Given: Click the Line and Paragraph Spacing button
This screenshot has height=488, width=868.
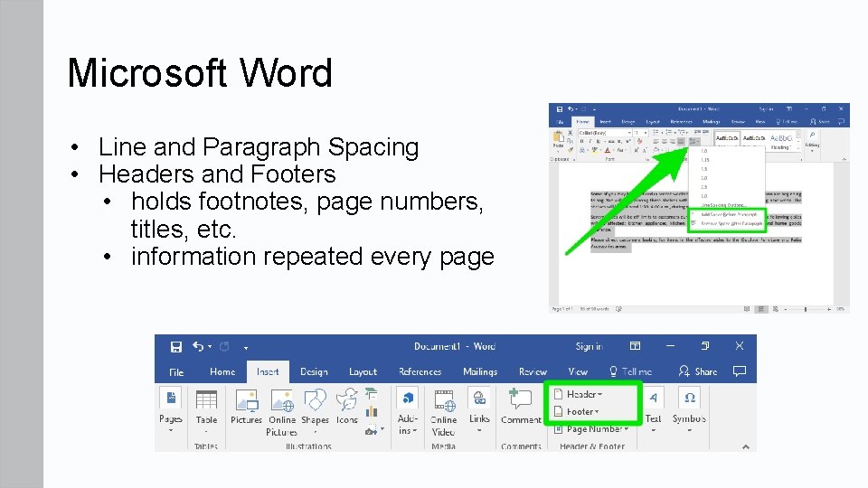Looking at the screenshot, I should coord(694,142).
